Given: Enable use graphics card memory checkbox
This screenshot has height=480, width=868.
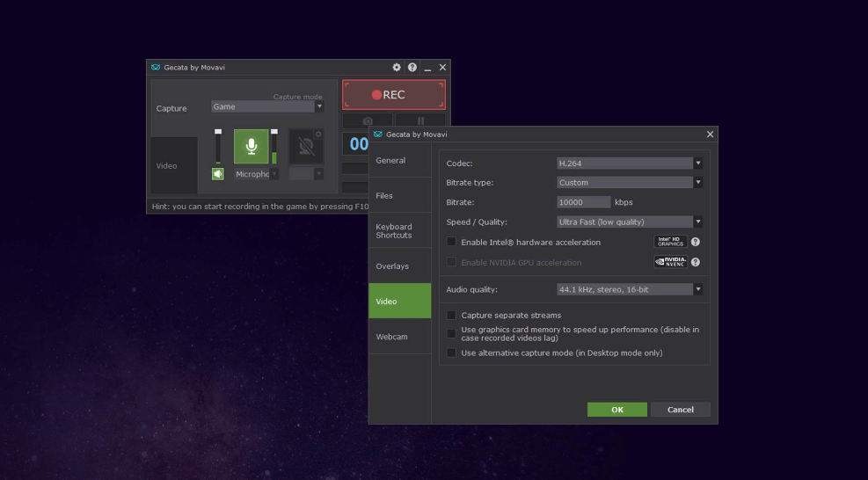Looking at the screenshot, I should coord(451,333).
